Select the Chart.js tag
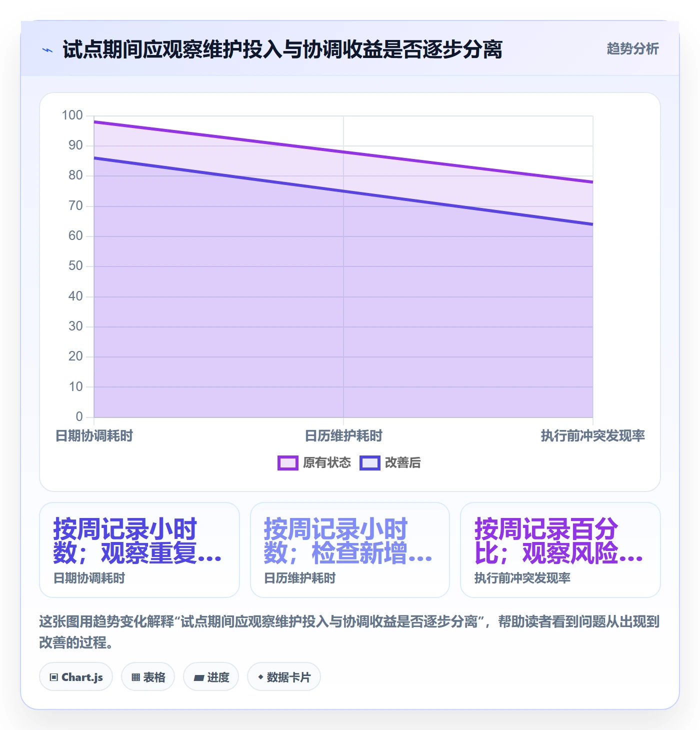Viewport: 700px width, 730px height. (x=76, y=677)
